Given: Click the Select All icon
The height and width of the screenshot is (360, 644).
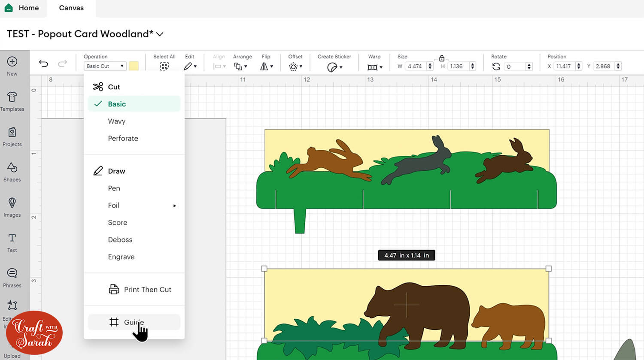Looking at the screenshot, I should click(164, 67).
